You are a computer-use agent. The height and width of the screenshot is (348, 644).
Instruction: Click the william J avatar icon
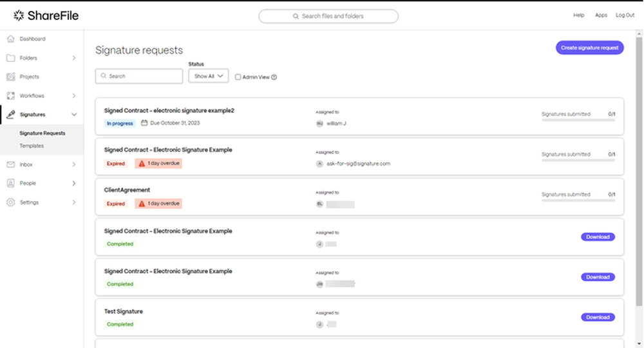pos(319,124)
